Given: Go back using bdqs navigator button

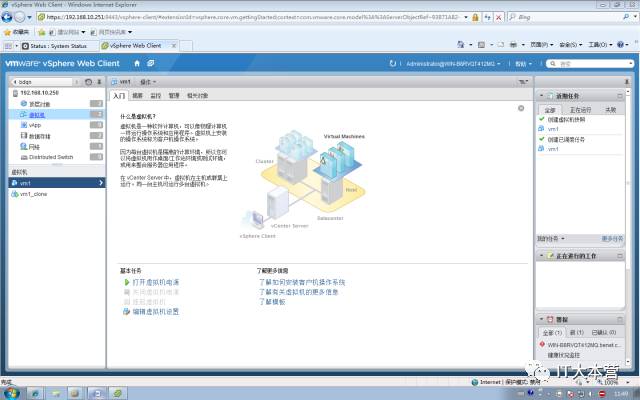Looking at the screenshot, I should click(42, 82).
